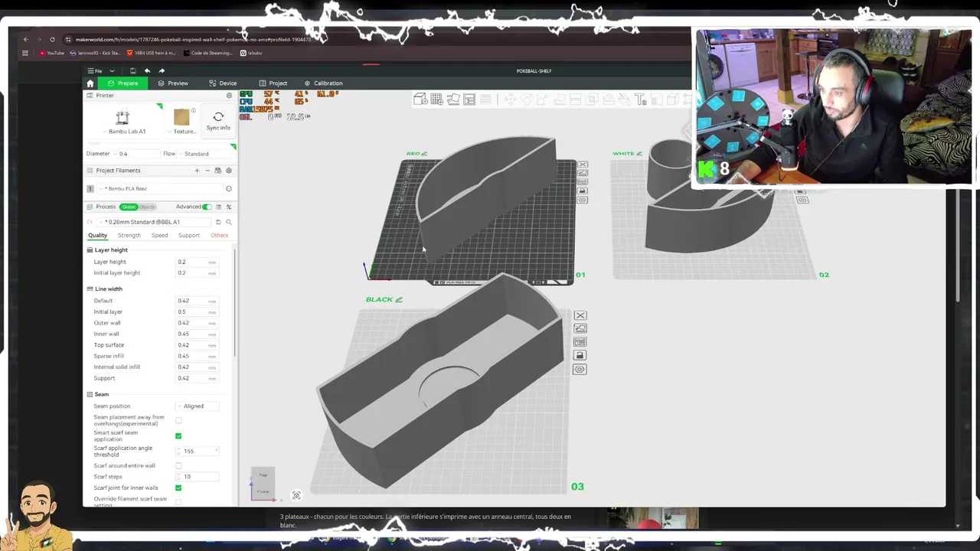Switch to the Prepare tab
The width and height of the screenshot is (980, 551).
pos(123,83)
